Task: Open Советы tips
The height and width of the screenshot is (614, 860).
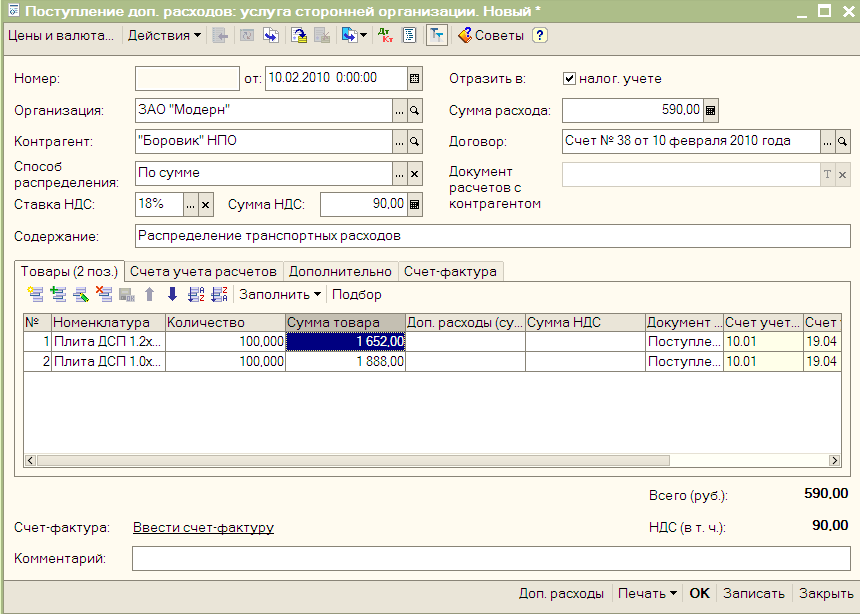Action: (491, 36)
